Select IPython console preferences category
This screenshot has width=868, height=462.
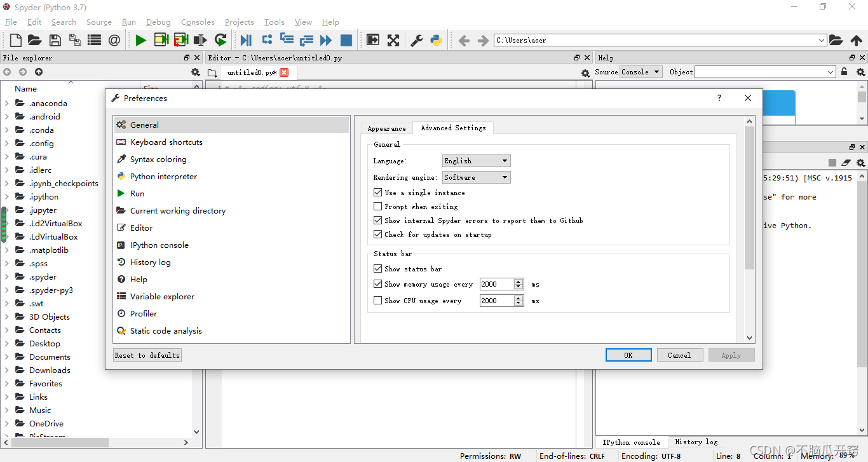(231, 245)
